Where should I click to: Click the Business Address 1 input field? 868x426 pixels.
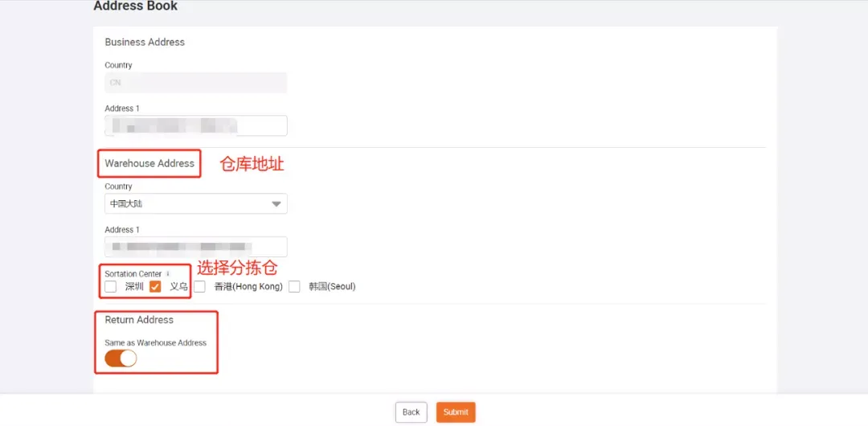click(195, 125)
